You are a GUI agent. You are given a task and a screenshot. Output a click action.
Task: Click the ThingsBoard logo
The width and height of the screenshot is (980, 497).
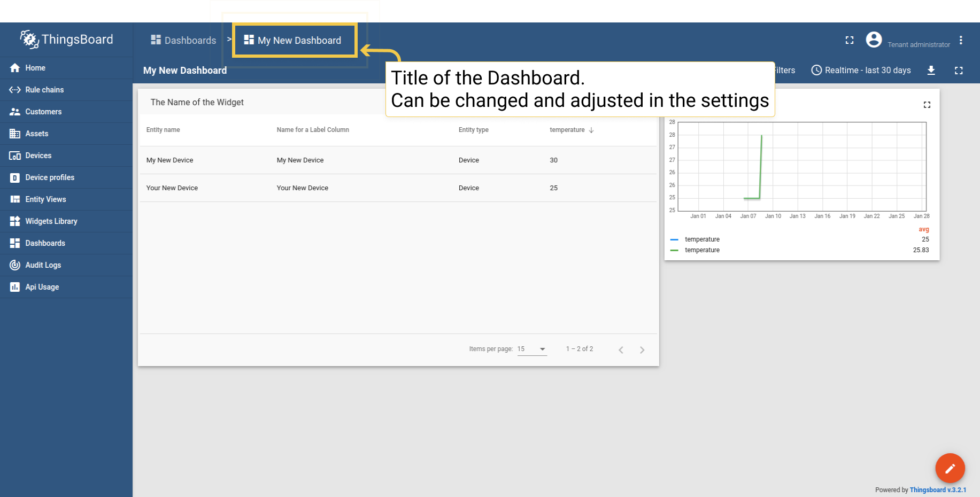coord(67,40)
